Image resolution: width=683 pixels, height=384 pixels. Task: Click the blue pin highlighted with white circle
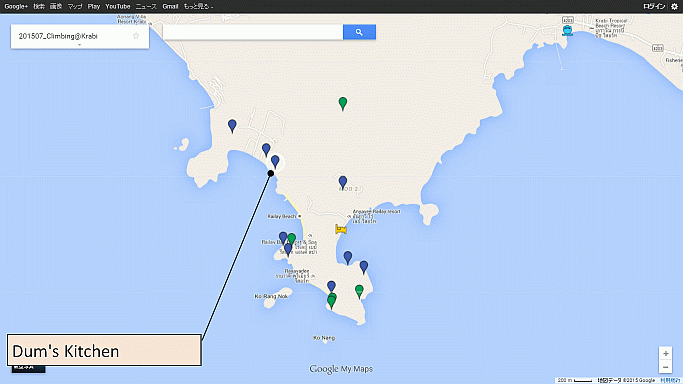(x=275, y=162)
